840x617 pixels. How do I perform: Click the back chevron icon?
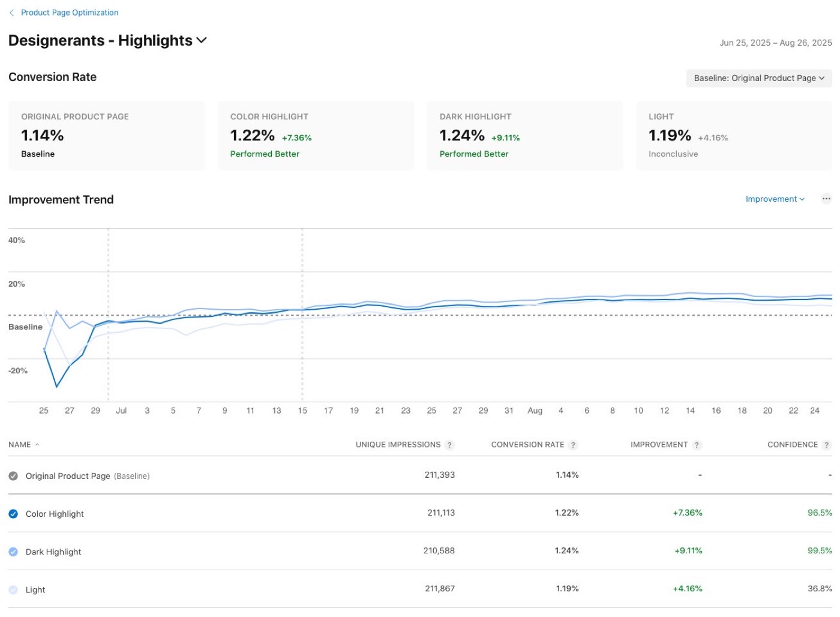[x=12, y=13]
